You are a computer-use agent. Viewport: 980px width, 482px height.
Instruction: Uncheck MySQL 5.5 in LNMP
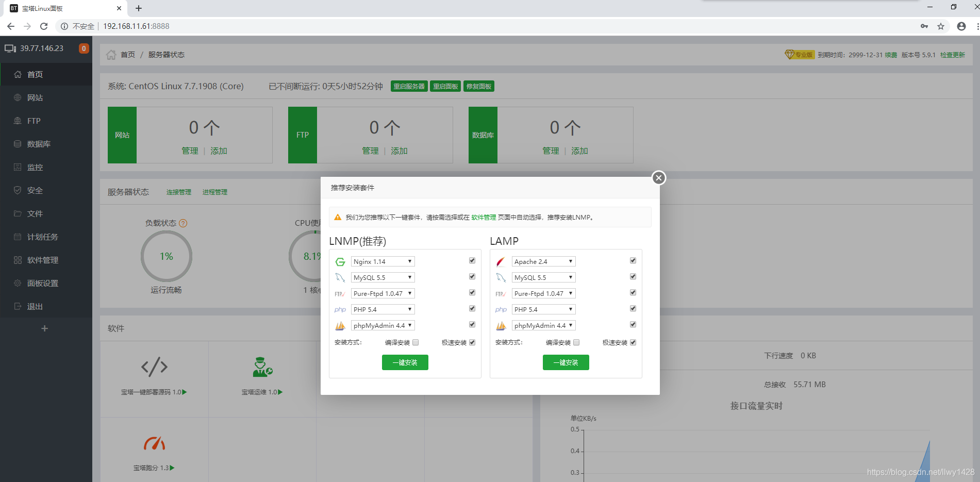point(472,277)
